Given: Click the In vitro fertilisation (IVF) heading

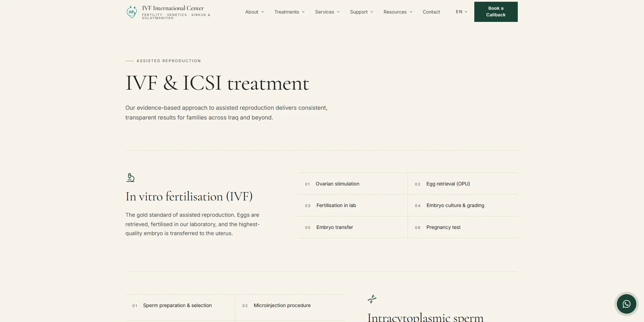Looking at the screenshot, I should (x=189, y=197).
